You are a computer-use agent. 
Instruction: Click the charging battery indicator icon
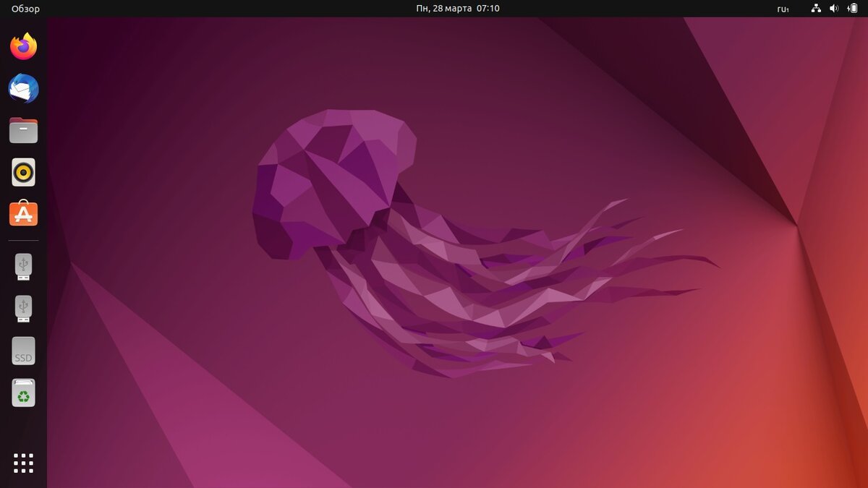[x=852, y=9]
